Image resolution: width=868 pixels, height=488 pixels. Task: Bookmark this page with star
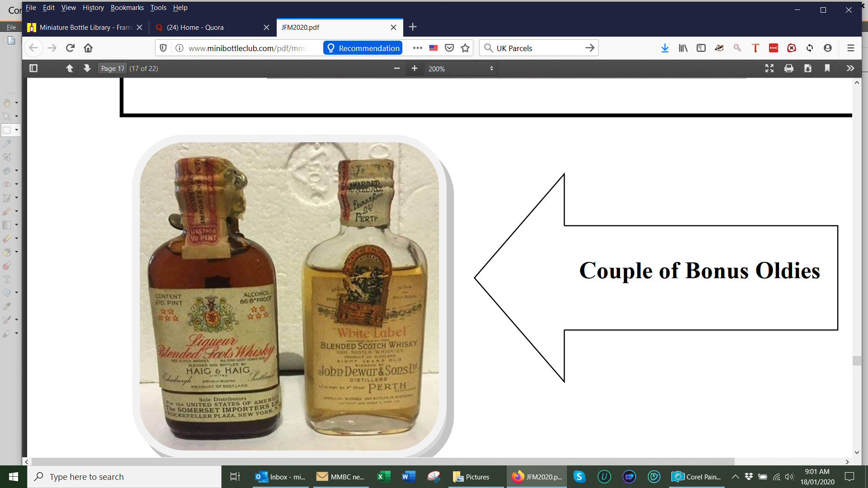tap(465, 48)
